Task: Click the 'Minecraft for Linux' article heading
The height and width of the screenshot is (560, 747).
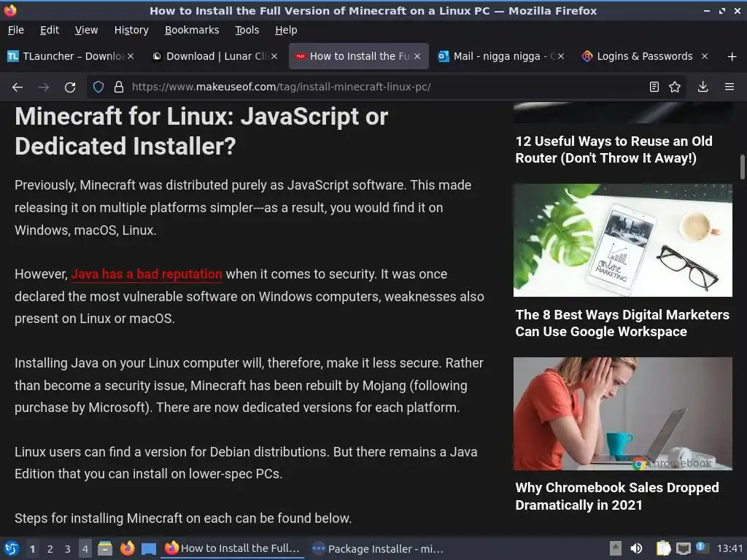Action: coord(201,131)
